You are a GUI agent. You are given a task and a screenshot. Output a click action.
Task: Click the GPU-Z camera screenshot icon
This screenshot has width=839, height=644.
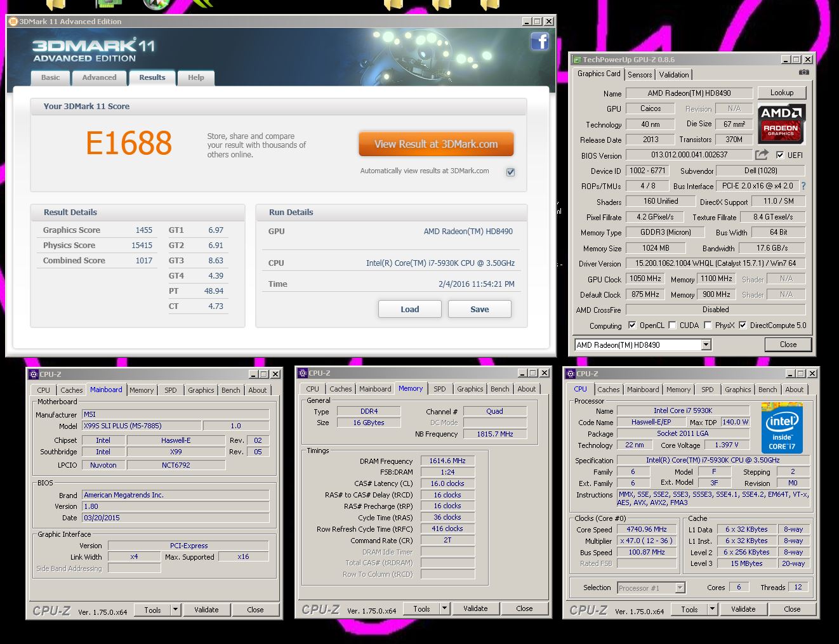coord(803,73)
